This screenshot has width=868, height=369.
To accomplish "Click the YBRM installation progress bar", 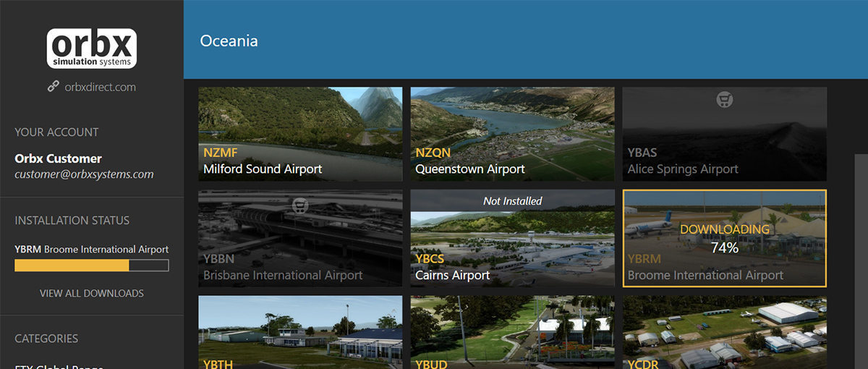I will coord(92,266).
